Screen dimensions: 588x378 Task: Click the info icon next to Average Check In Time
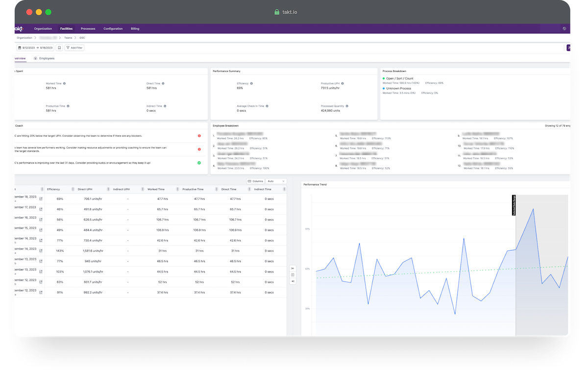(x=268, y=106)
